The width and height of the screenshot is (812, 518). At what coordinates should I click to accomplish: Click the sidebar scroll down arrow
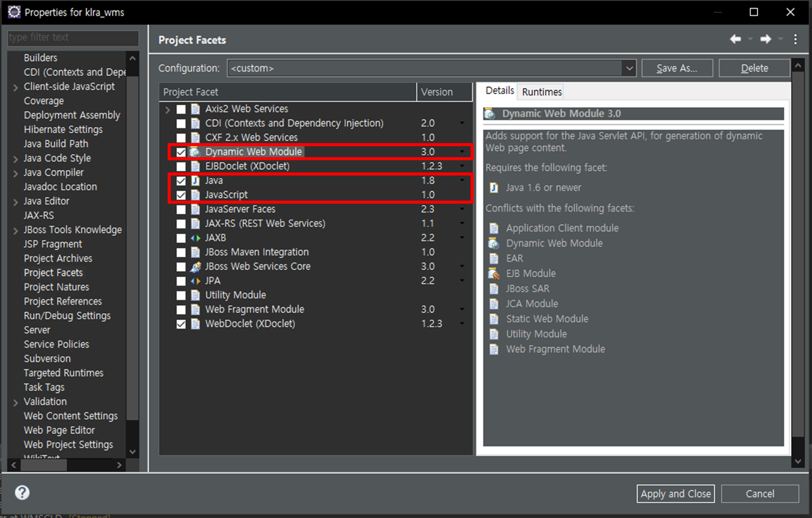coord(133,452)
